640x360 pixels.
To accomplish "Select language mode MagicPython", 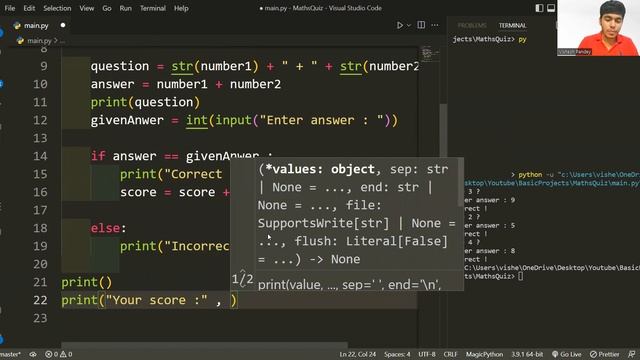I will point(484,354).
